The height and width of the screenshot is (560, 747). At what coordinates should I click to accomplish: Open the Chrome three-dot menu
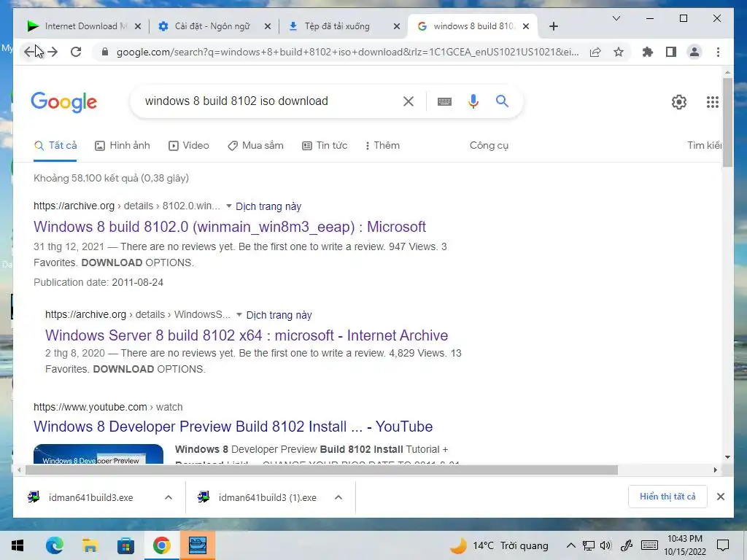(x=718, y=52)
